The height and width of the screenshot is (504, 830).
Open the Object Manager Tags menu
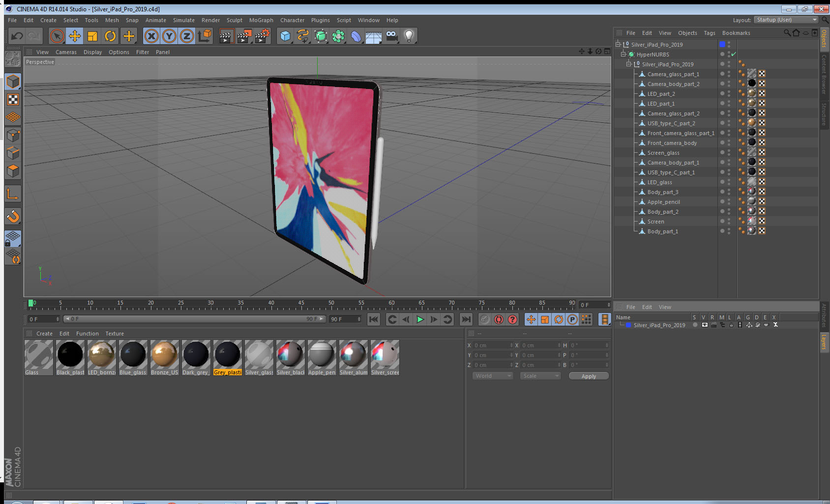point(710,33)
